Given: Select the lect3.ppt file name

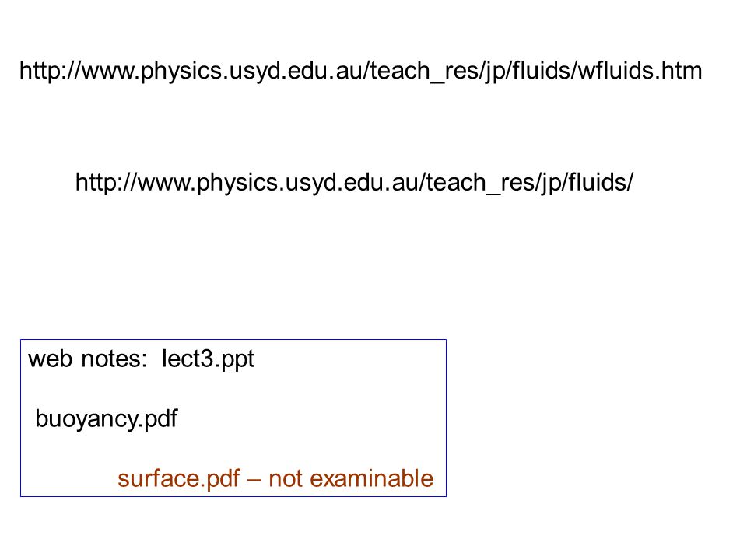Looking at the screenshot, I should coord(209,359).
